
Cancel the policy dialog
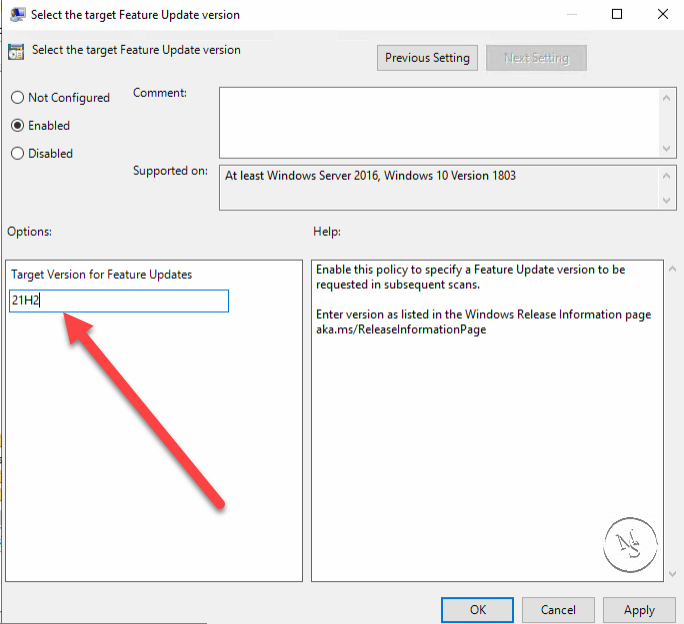pos(558,610)
